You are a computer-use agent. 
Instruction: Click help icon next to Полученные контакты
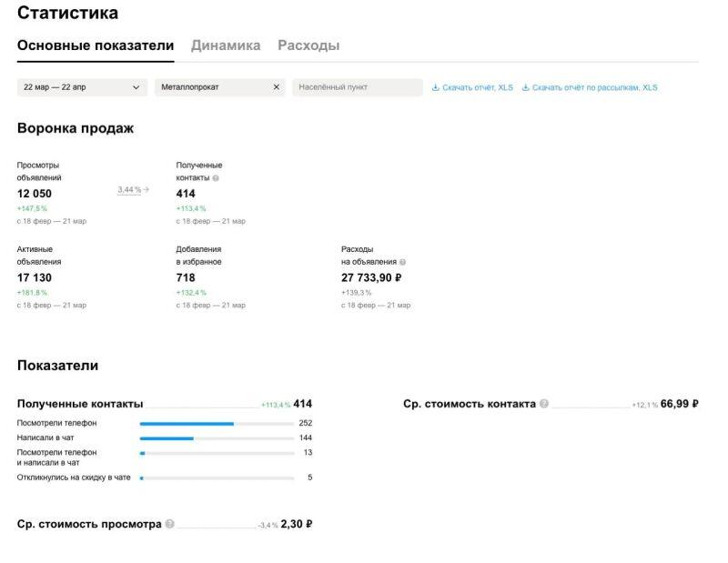click(216, 178)
